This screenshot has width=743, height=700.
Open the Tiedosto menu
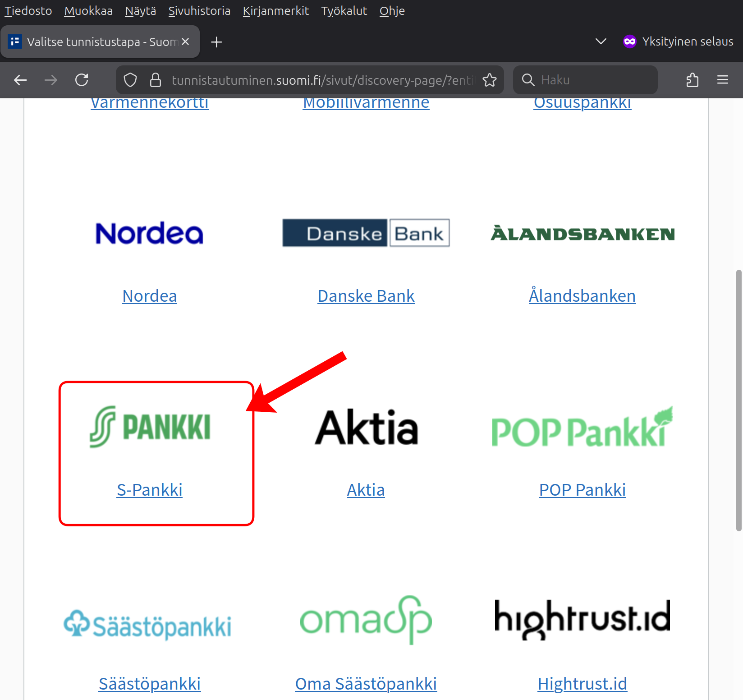pyautogui.click(x=28, y=11)
